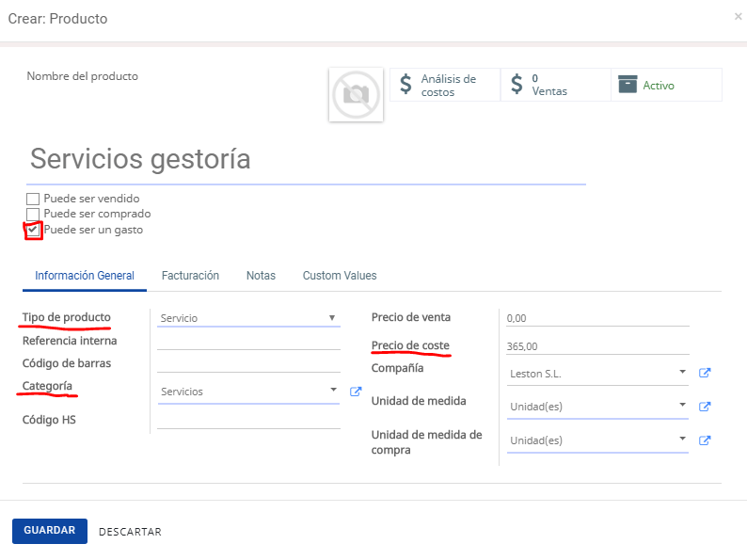Image resolution: width=747 pixels, height=560 pixels.
Task: Click dollar icon of Análisis de costos
Action: (405, 84)
